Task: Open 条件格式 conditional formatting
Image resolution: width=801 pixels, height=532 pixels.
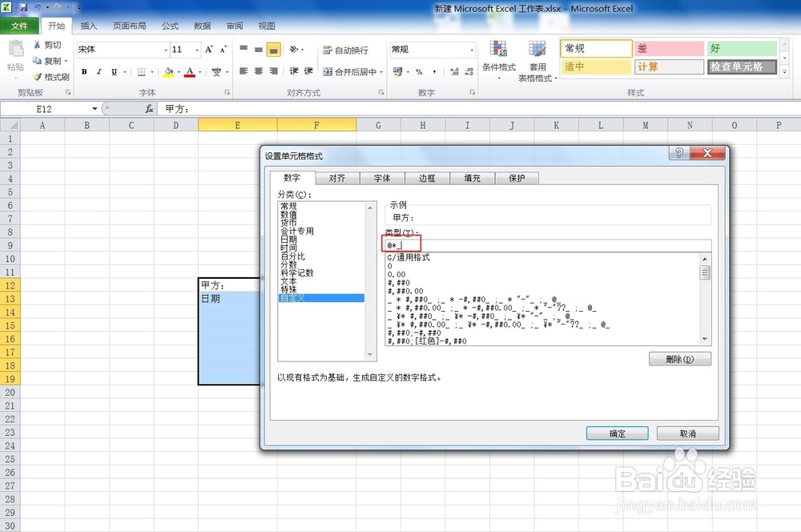Action: pyautogui.click(x=498, y=60)
